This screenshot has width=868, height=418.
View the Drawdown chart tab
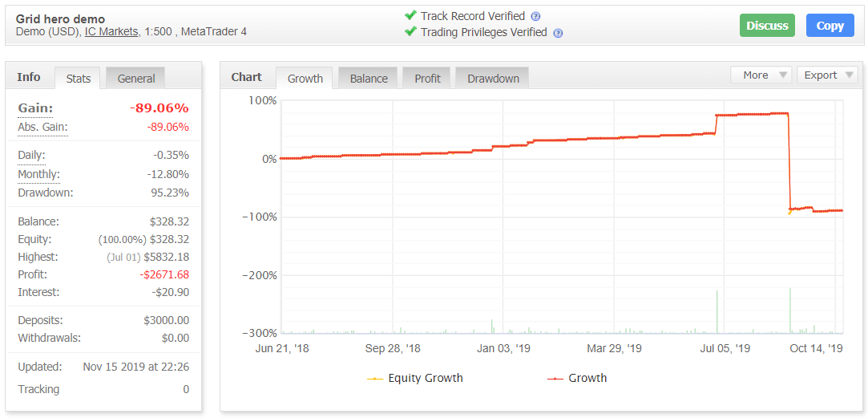point(493,79)
